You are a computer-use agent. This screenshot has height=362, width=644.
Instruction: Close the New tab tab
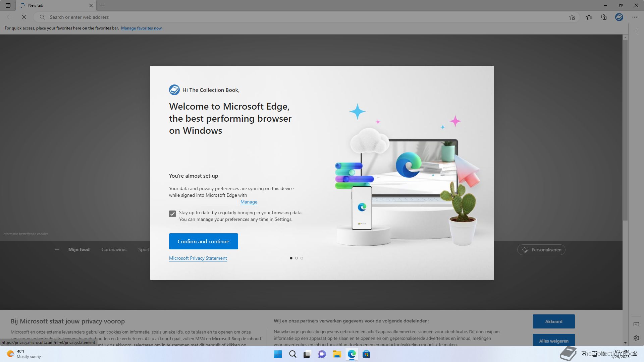coord(91,5)
